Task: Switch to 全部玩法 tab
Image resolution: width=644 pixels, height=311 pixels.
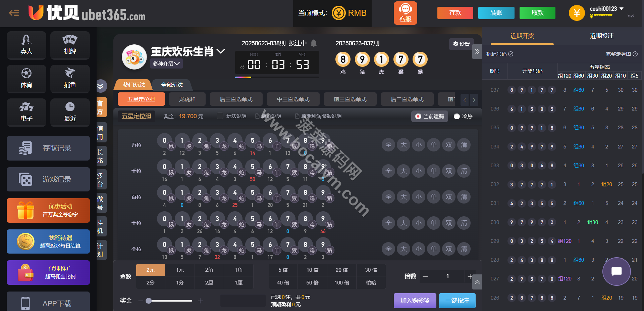Action: coord(172,85)
